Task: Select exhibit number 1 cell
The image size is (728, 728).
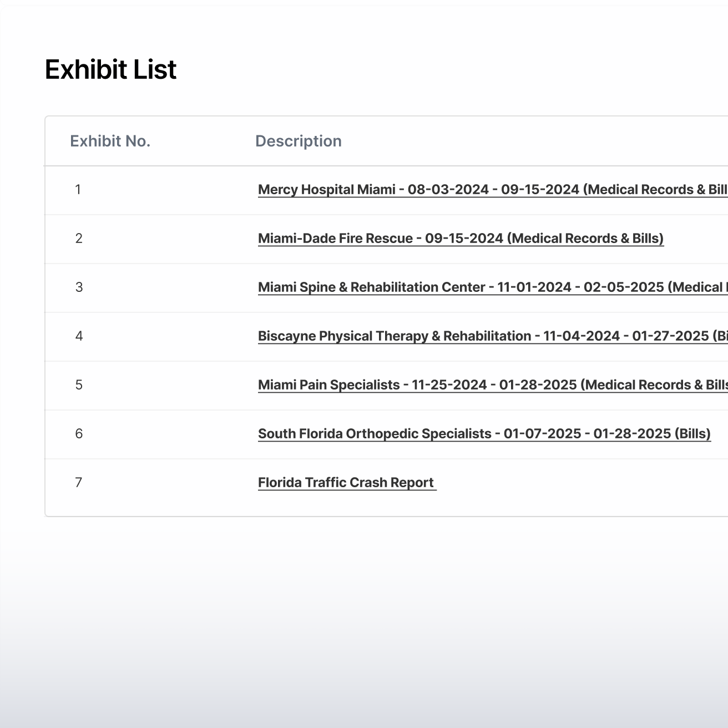Action: (x=78, y=190)
